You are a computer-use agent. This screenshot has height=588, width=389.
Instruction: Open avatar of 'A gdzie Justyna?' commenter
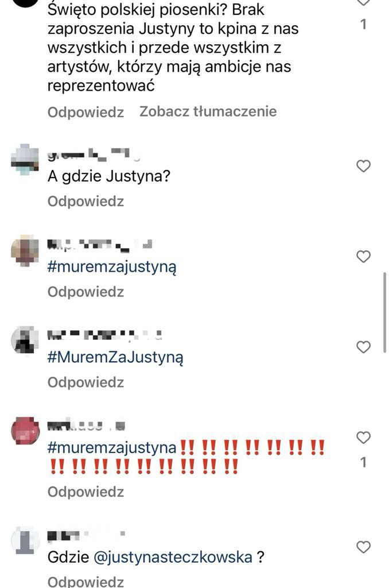click(x=25, y=160)
